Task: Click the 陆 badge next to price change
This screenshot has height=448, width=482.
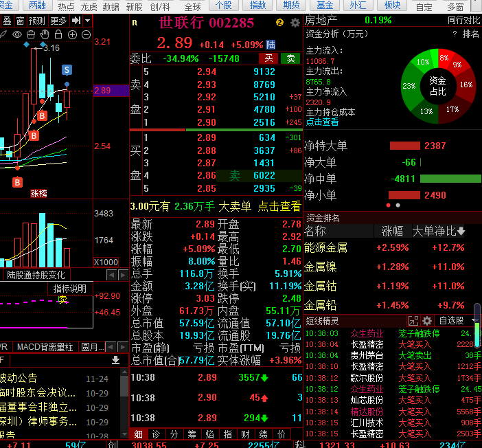Action: click(271, 45)
